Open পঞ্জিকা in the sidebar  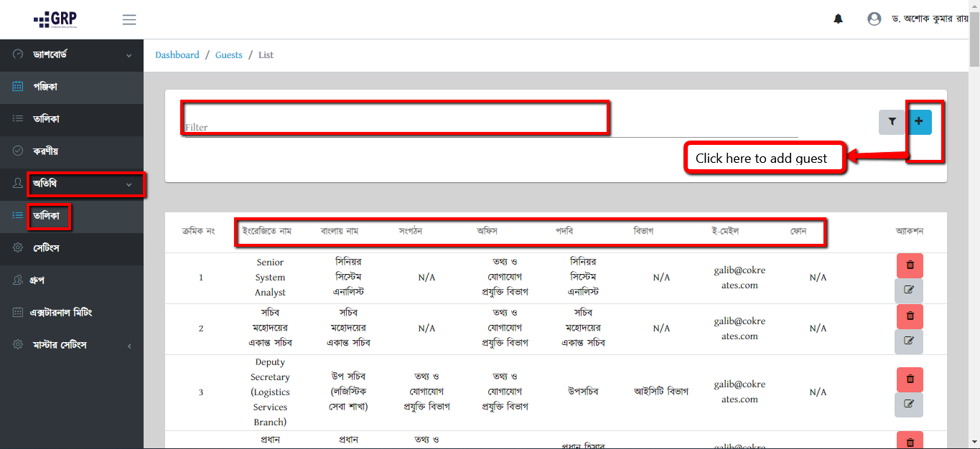point(72,87)
